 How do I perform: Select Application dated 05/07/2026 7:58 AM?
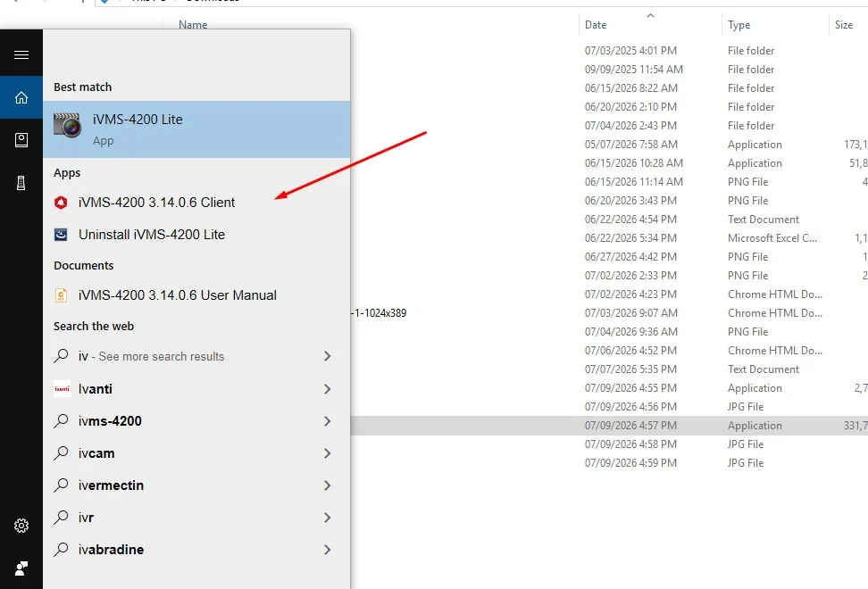pyautogui.click(x=609, y=145)
